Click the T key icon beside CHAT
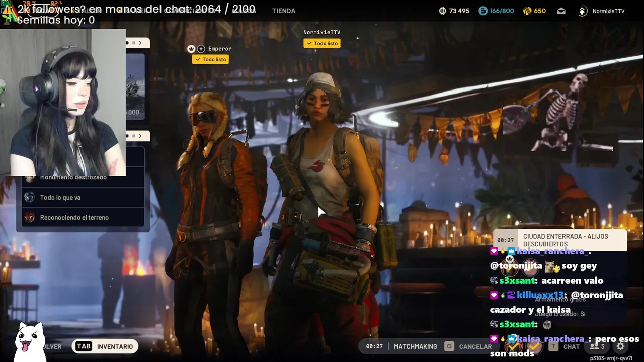The height and width of the screenshot is (362, 644). pyautogui.click(x=553, y=346)
